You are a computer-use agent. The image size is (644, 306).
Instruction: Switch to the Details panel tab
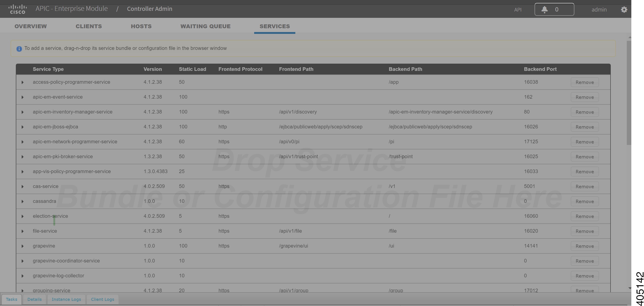(35, 299)
